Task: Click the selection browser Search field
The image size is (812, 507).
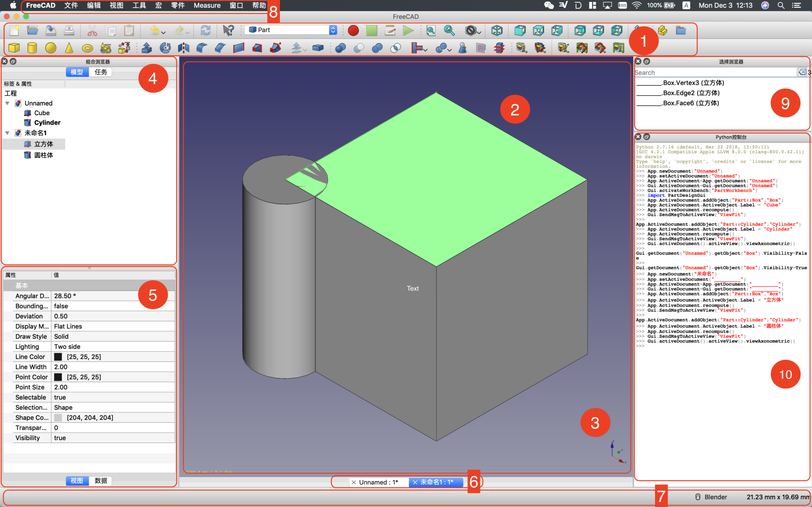Action: tap(715, 72)
